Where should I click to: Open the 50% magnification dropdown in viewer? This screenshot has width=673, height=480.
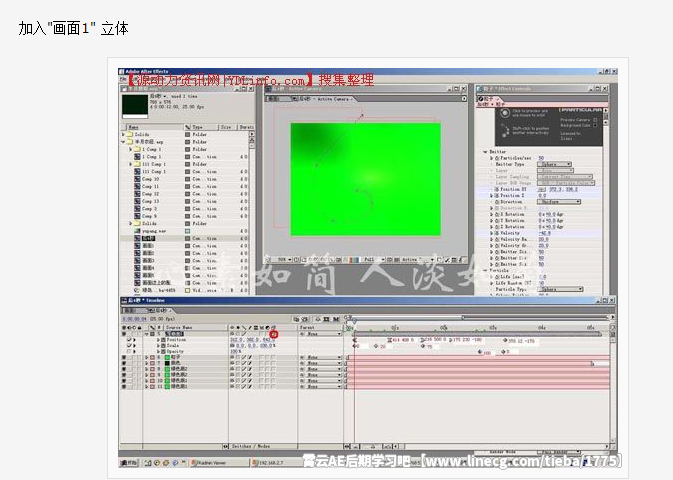(284, 260)
